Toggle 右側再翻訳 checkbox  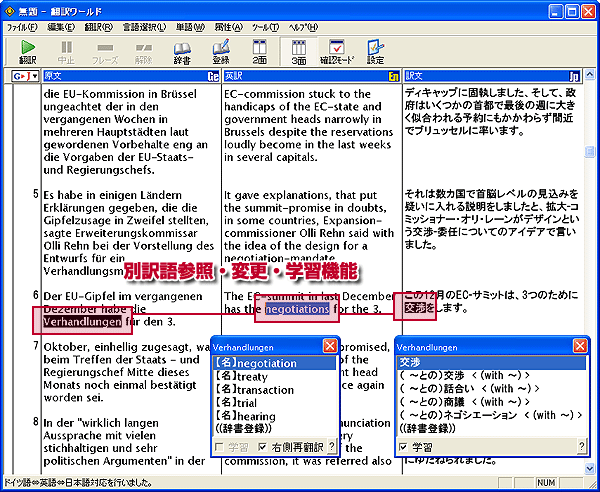(x=262, y=447)
